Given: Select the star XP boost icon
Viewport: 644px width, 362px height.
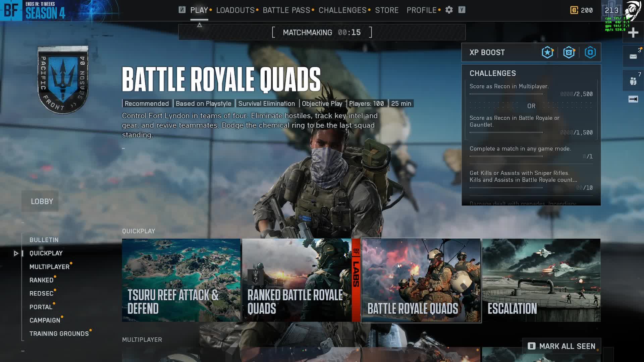Looking at the screenshot, I should click(547, 52).
